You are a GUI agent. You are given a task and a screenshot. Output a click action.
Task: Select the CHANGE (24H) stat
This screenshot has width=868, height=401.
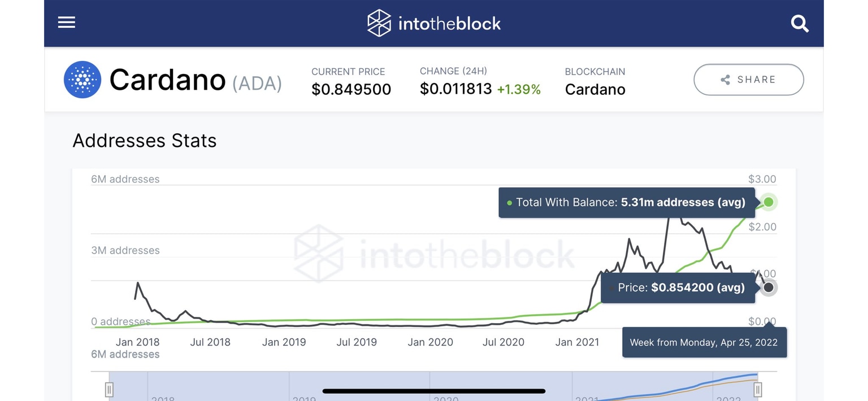(479, 81)
